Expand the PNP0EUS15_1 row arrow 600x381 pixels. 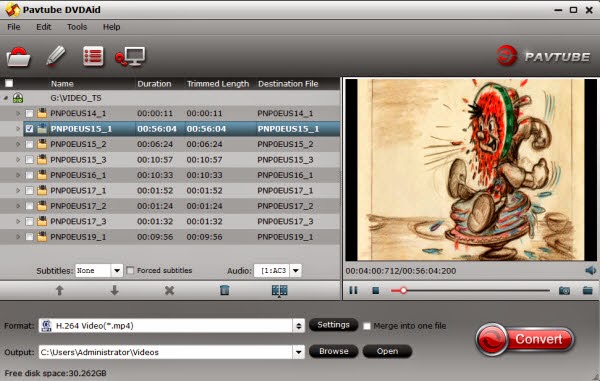pyautogui.click(x=18, y=129)
